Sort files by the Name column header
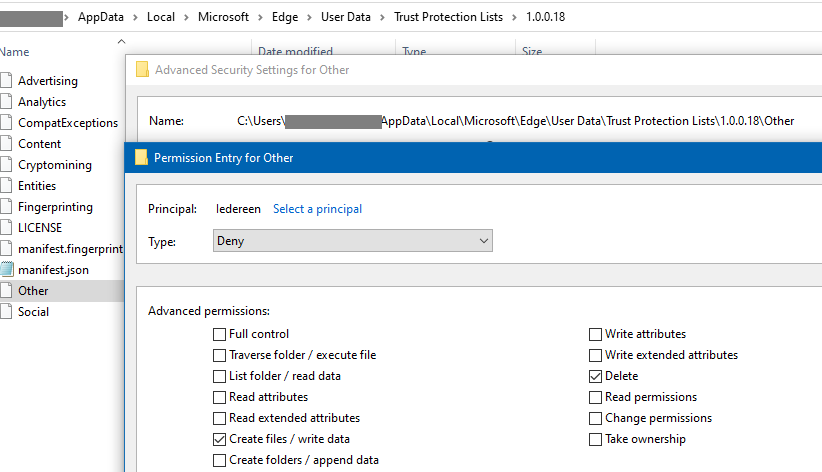This screenshot has width=822, height=472. pos(15,52)
